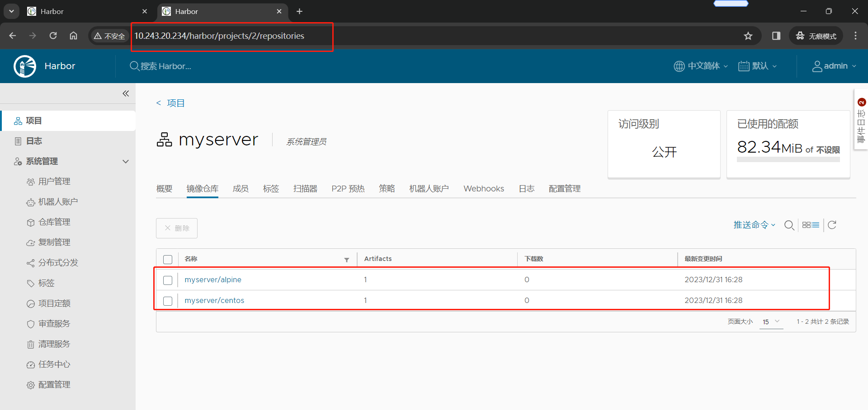
Task: Reload the page in the browser
Action: [x=53, y=36]
